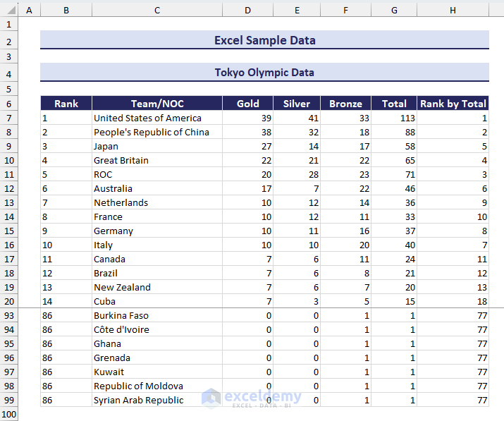Select the Syrian Arab Republic cell
Viewport: 504px width, 421px height.
[156, 400]
